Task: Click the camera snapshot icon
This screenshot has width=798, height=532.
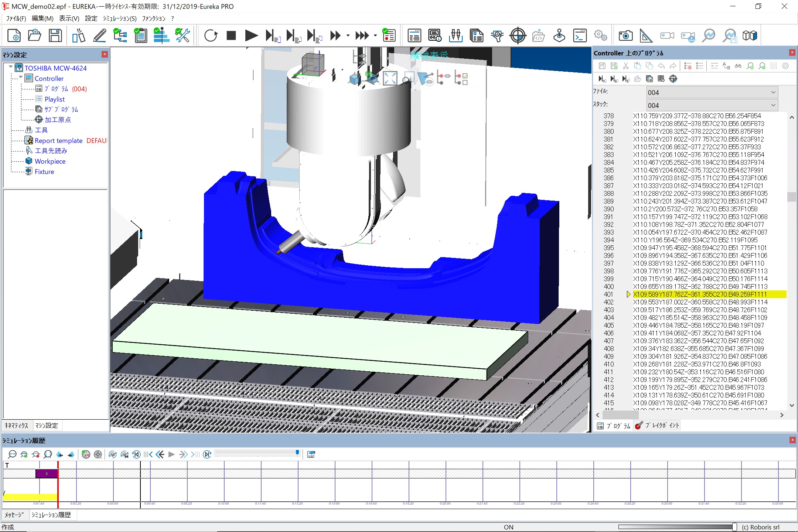Action: [x=625, y=36]
